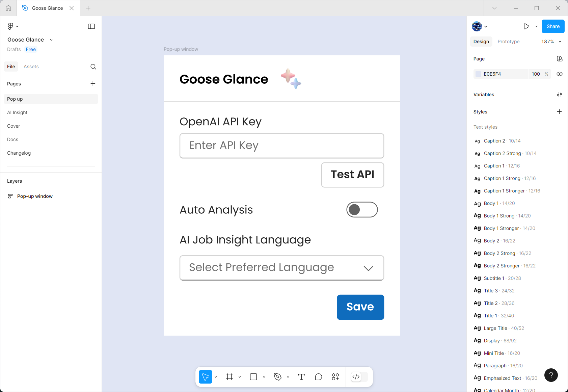Open the Actions components tool

click(x=335, y=377)
